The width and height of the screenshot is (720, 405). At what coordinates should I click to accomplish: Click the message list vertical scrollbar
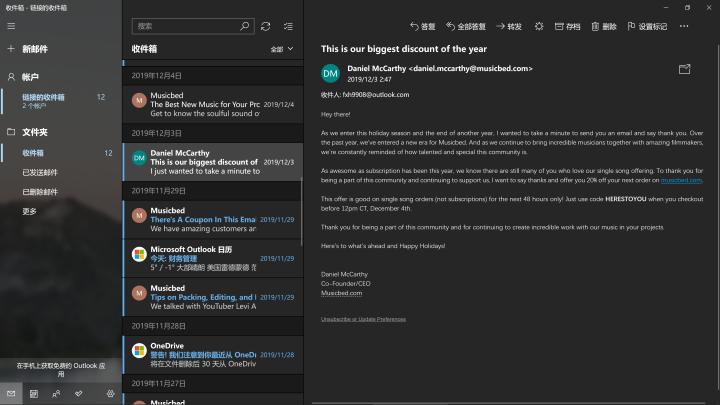pyautogui.click(x=301, y=211)
